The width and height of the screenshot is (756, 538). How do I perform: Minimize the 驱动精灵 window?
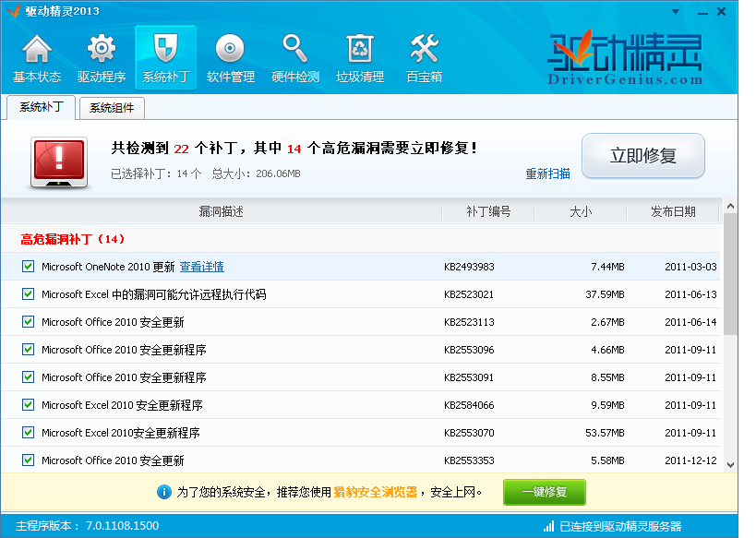(x=703, y=12)
